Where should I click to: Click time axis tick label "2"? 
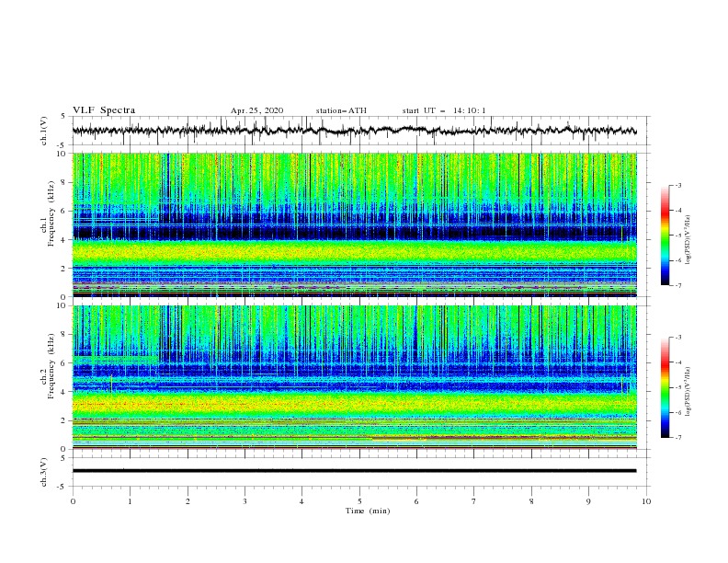[x=188, y=501]
